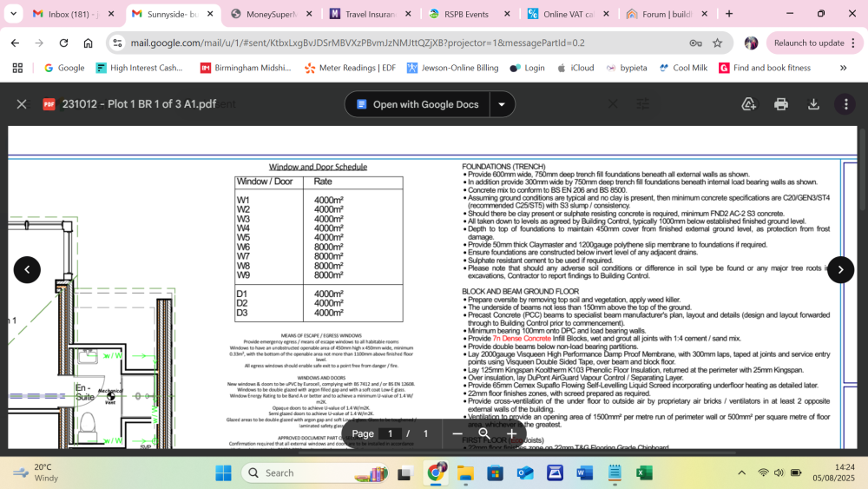
Task: Open with Google Docs
Action: click(x=418, y=104)
